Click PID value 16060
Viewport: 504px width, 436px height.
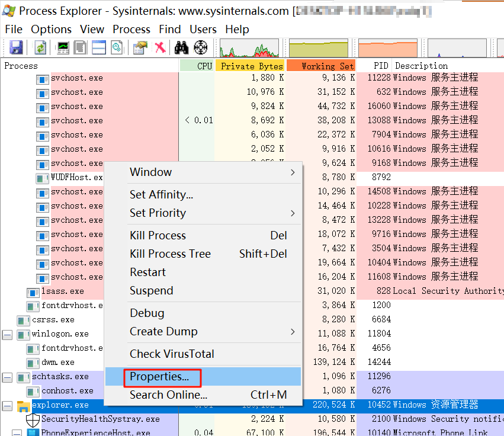point(379,106)
